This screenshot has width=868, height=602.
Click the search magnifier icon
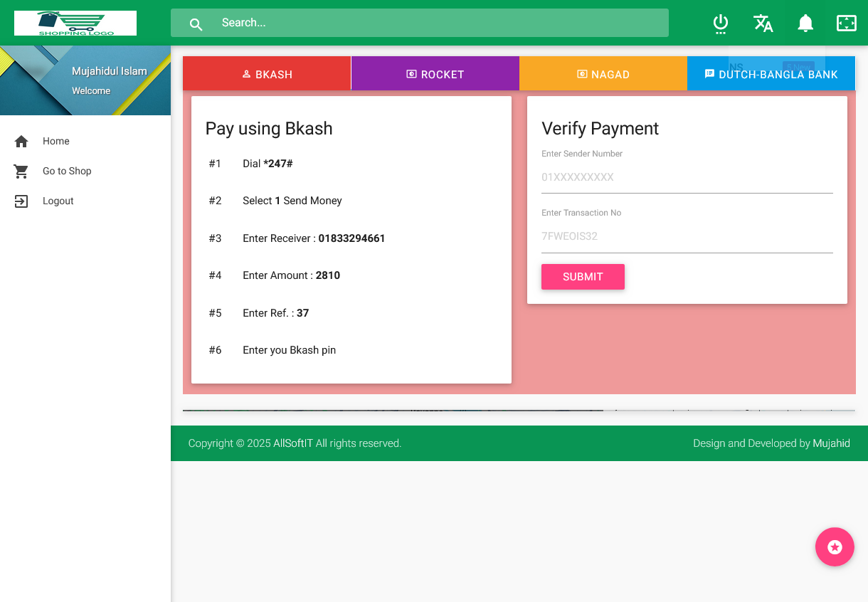tap(196, 24)
